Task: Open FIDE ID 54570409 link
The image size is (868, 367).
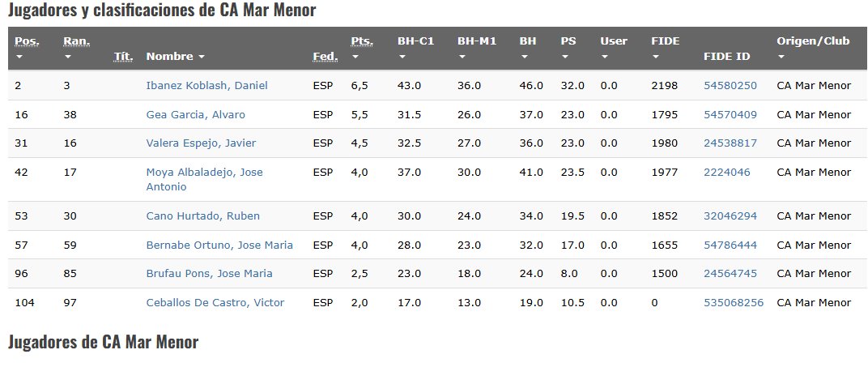Action: tap(730, 115)
